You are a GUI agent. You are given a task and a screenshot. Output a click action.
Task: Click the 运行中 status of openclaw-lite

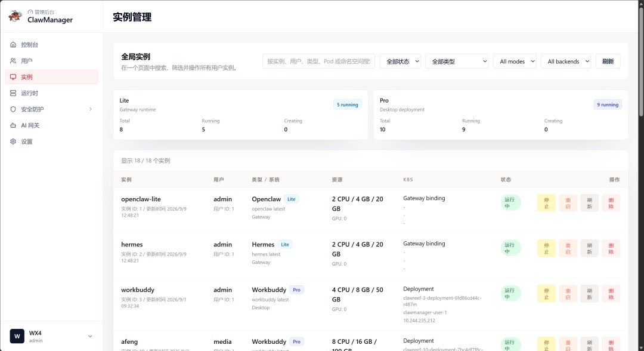[510, 202]
